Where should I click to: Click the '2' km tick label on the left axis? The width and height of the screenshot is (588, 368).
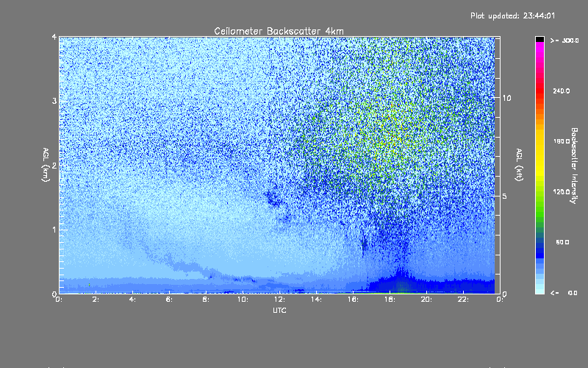(54, 165)
